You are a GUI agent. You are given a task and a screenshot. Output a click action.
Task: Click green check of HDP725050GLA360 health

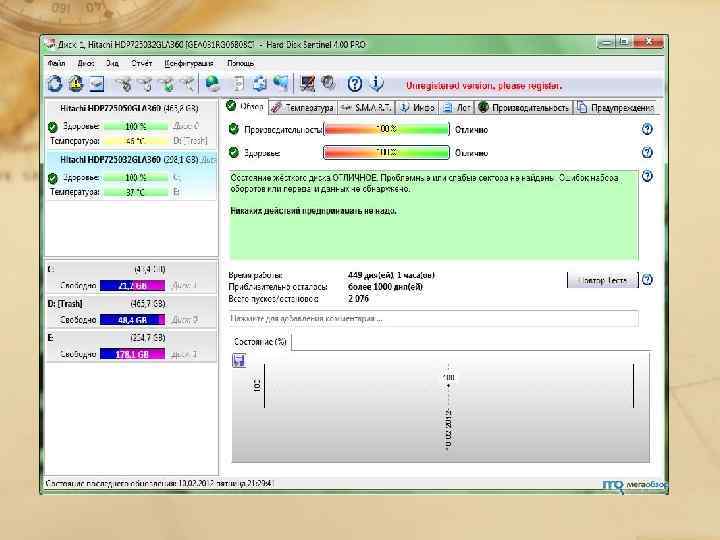(53, 126)
